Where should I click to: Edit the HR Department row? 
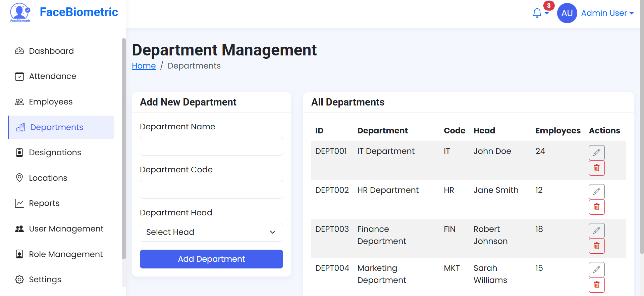[597, 192]
